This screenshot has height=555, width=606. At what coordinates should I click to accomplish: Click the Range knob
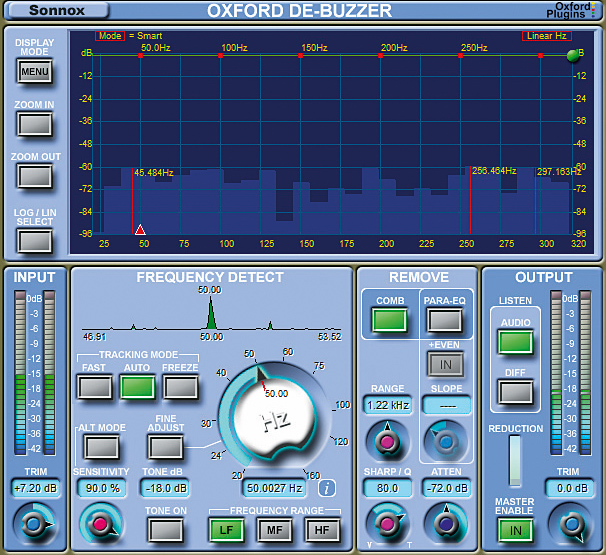tap(387, 441)
